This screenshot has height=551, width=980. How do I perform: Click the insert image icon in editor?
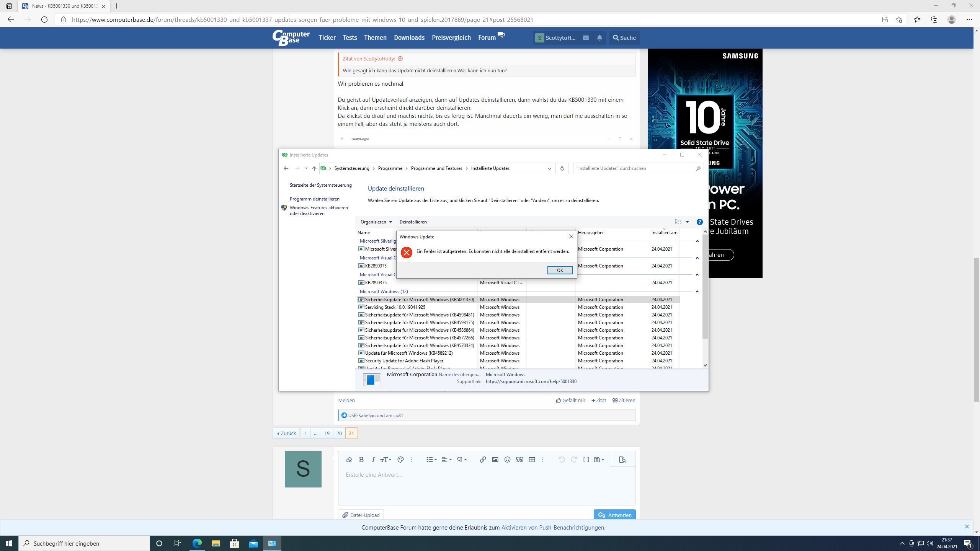click(x=495, y=460)
